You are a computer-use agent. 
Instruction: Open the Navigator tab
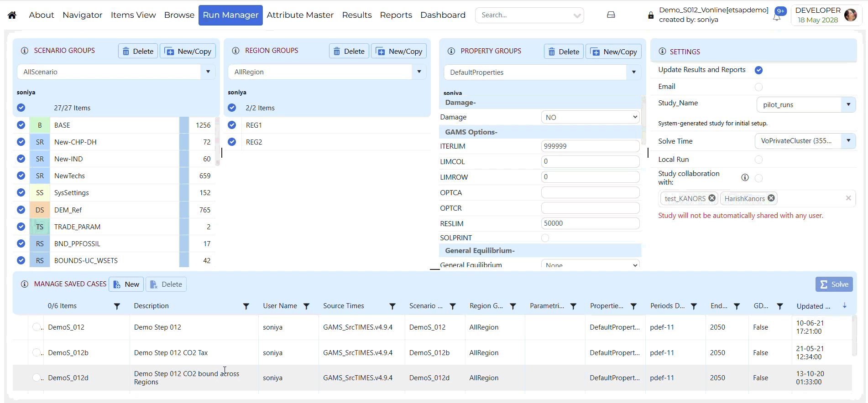click(x=83, y=15)
